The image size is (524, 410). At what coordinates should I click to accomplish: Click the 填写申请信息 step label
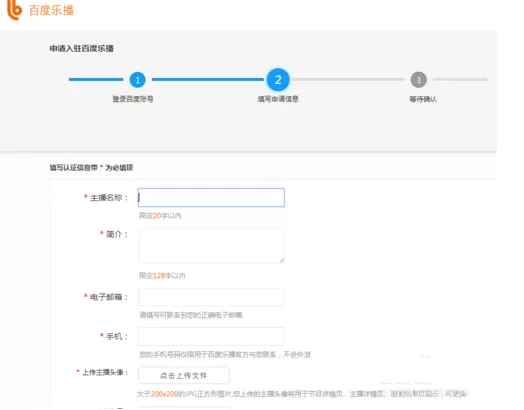click(x=278, y=99)
